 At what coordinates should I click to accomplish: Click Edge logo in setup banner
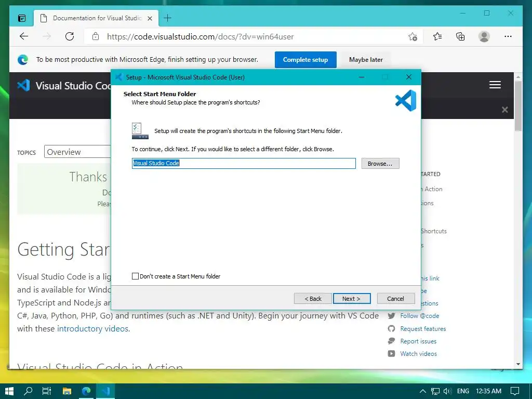(23, 60)
